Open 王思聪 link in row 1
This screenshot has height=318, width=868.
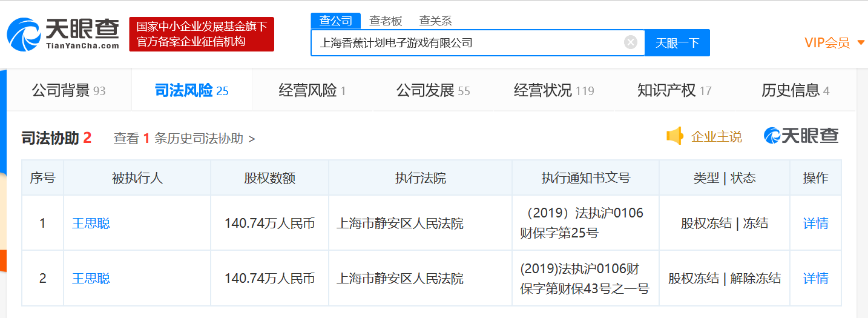(91, 224)
